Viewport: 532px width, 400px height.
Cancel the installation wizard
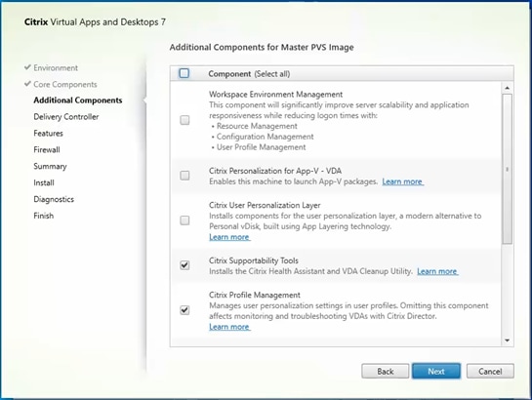[x=490, y=371]
